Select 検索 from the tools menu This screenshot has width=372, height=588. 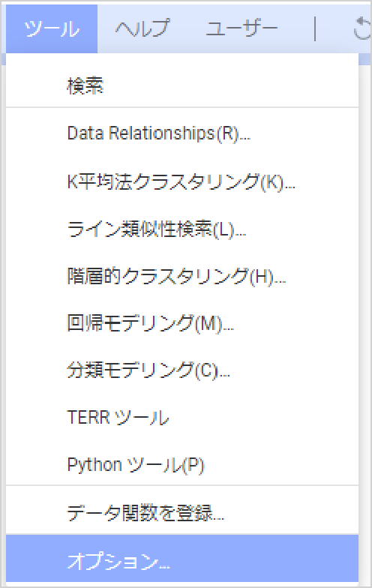[x=182, y=85]
